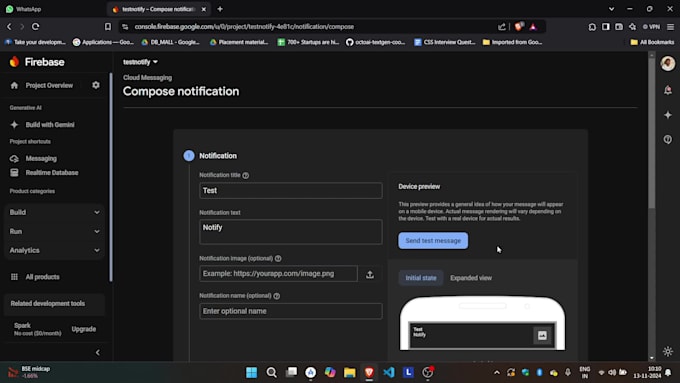Focus the Notification name optional field
This screenshot has width=680, height=383.
coord(291,311)
